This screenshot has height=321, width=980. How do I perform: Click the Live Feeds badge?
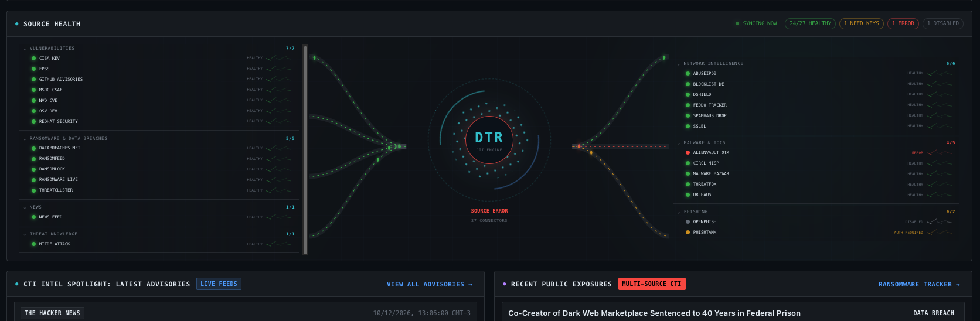pyautogui.click(x=219, y=284)
